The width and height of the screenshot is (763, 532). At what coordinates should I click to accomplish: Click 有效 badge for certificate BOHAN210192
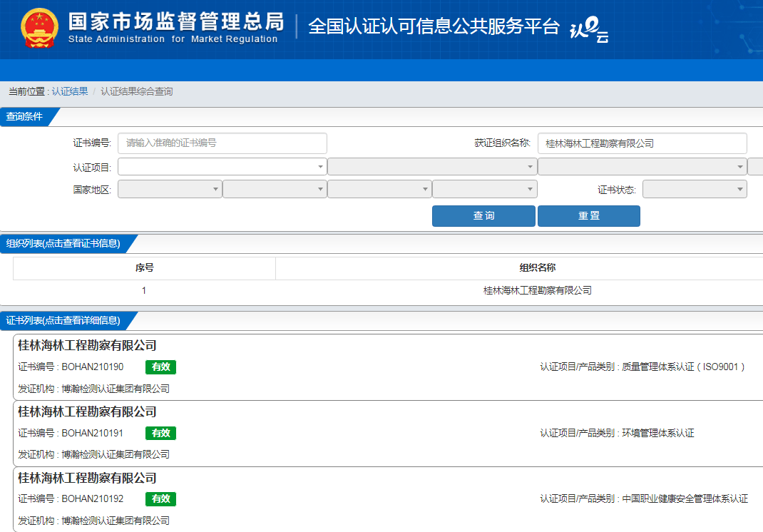pyautogui.click(x=160, y=499)
